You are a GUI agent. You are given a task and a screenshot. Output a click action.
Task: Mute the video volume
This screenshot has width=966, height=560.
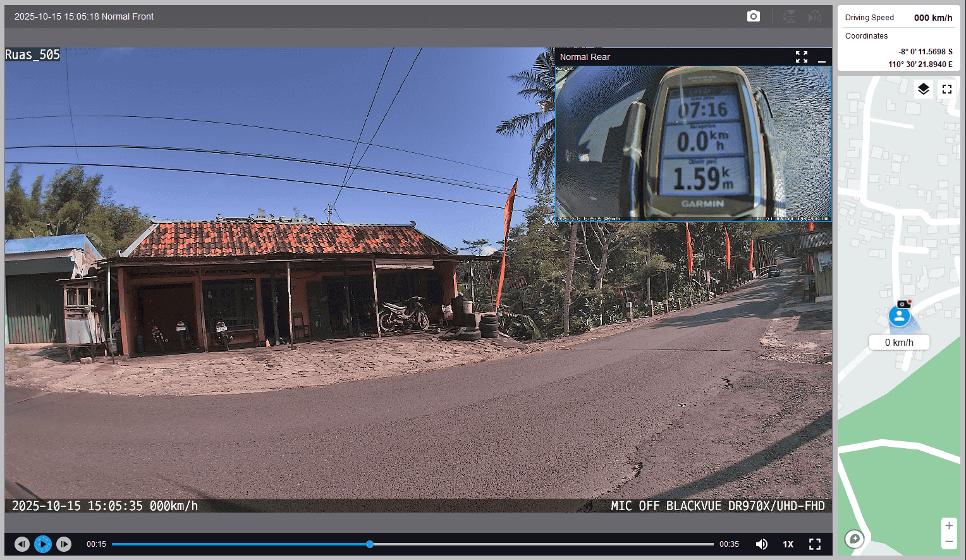(762, 544)
